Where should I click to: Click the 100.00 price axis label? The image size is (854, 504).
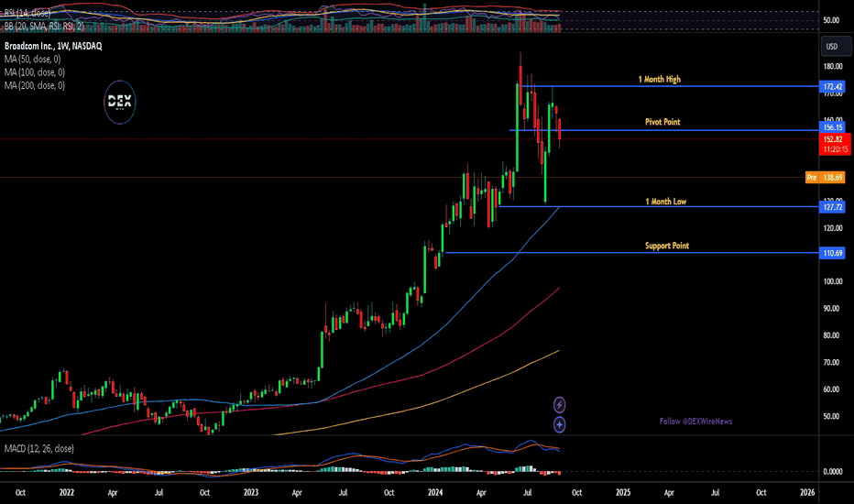tap(833, 281)
